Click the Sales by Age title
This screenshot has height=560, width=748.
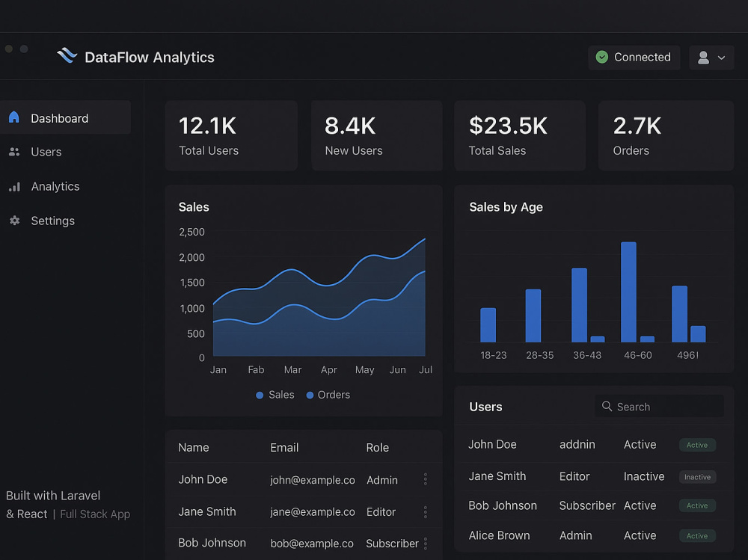[506, 207]
